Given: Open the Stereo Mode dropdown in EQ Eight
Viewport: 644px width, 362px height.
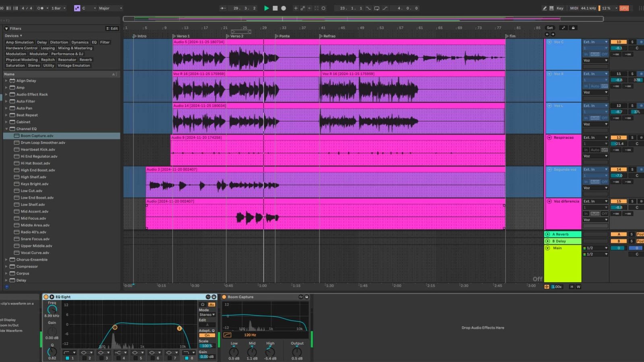Looking at the screenshot, I should coord(206,315).
